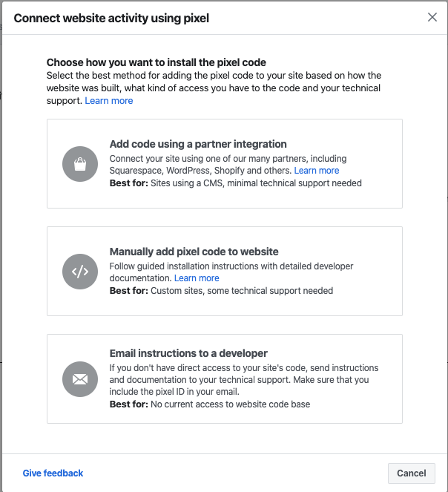Click 'Choose how you want to install' heading
448x492 pixels.
coord(157,62)
